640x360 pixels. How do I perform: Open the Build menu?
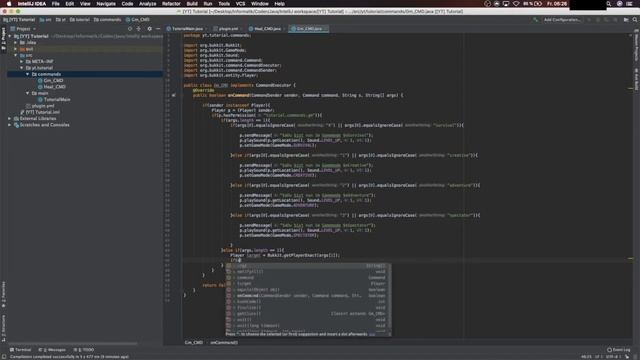point(192,4)
